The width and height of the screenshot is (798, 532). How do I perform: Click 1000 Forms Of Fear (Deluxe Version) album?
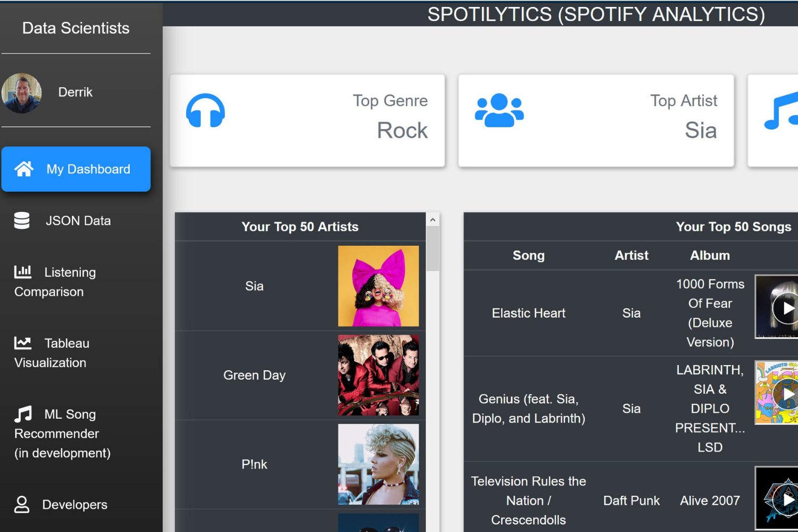710,313
